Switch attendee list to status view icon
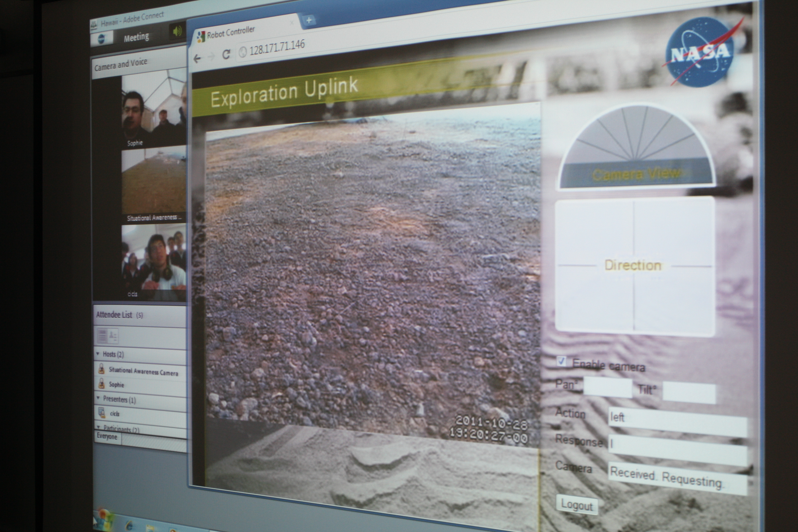Viewport: 798px width, 532px height. coord(113,336)
